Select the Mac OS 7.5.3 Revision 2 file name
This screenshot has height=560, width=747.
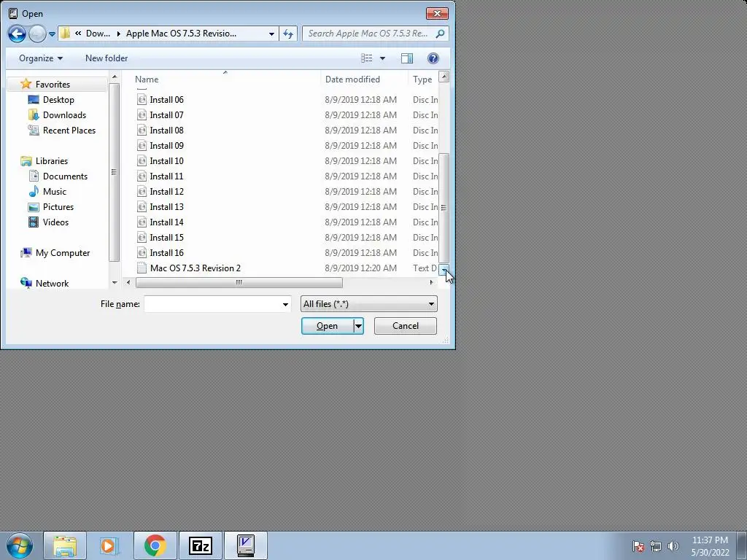[x=196, y=268]
